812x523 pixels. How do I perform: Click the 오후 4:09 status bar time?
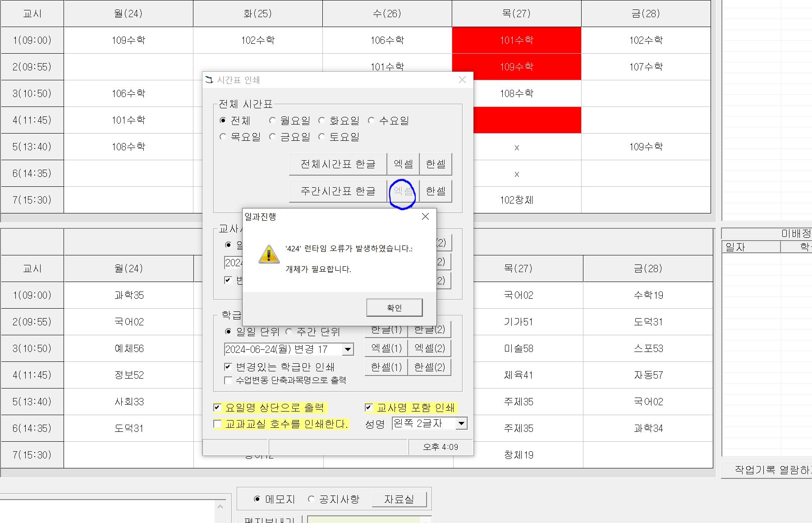(440, 447)
